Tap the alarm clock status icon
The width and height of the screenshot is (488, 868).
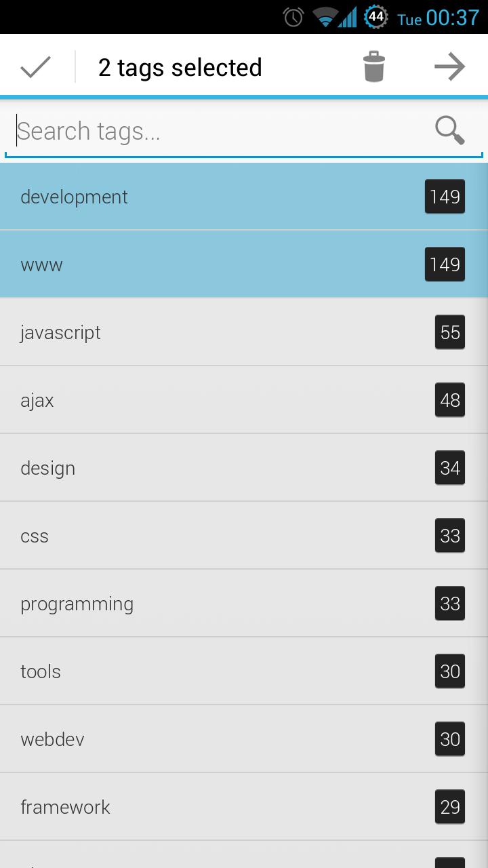click(293, 17)
